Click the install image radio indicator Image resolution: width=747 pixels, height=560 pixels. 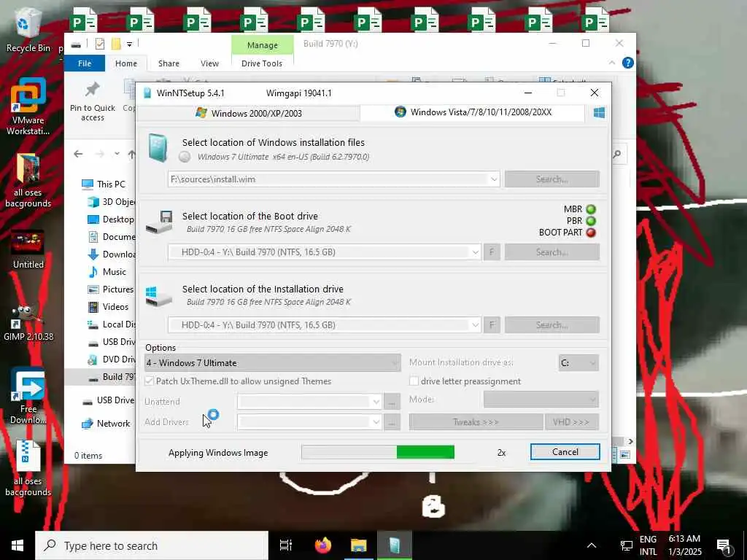(x=185, y=156)
